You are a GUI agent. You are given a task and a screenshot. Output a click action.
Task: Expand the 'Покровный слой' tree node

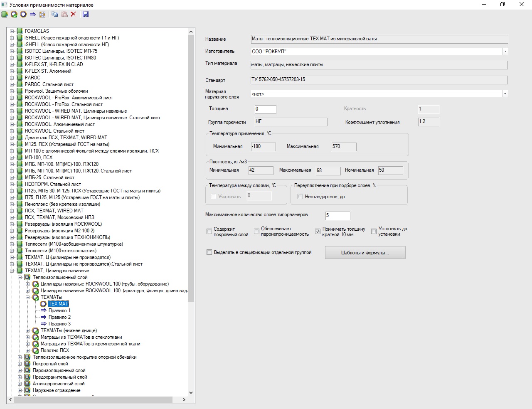pos(20,364)
